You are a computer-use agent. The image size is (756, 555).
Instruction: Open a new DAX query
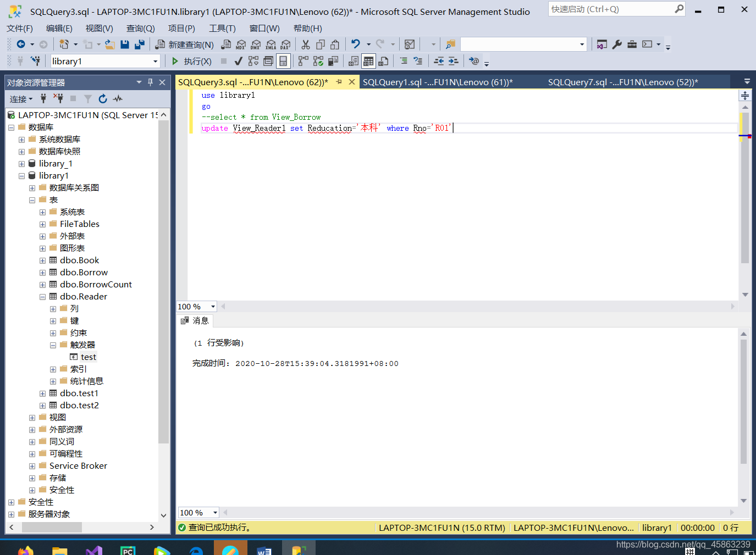pos(285,45)
